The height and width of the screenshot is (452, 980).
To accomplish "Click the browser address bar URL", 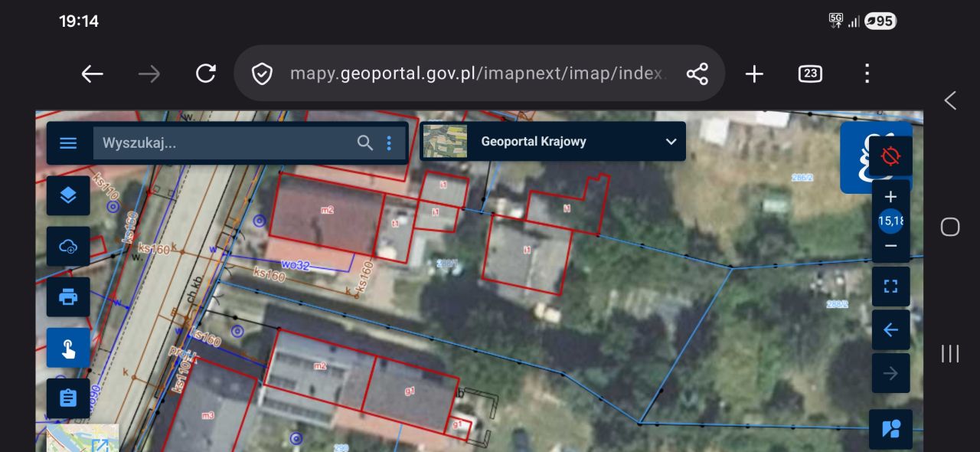I will click(x=478, y=74).
